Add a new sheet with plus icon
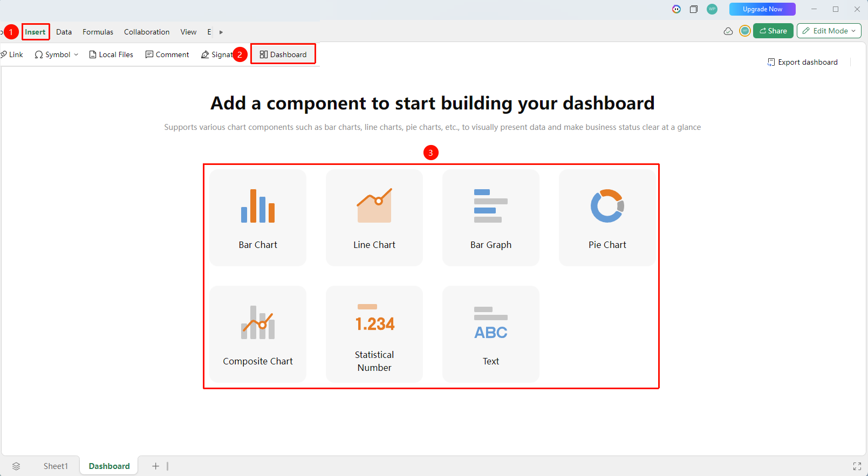This screenshot has width=868, height=476. (x=155, y=466)
